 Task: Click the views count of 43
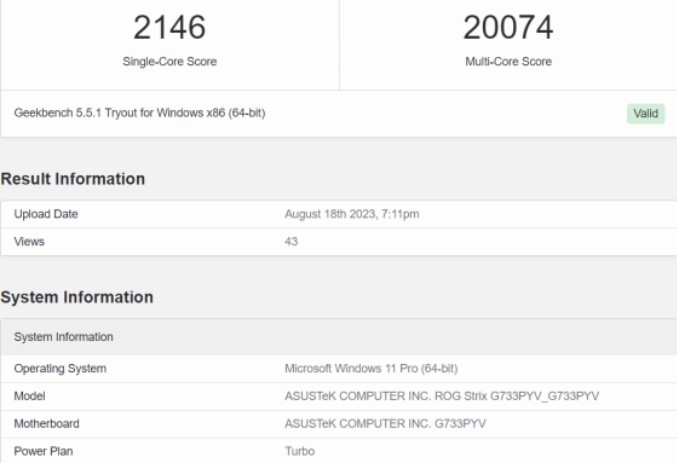pyautogui.click(x=291, y=241)
